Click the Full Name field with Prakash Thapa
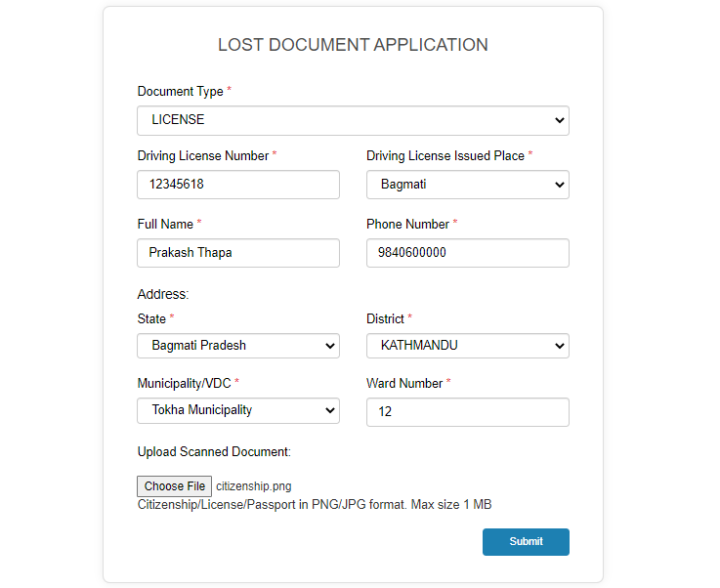Viewport: 720px width, 588px height. coord(237,253)
